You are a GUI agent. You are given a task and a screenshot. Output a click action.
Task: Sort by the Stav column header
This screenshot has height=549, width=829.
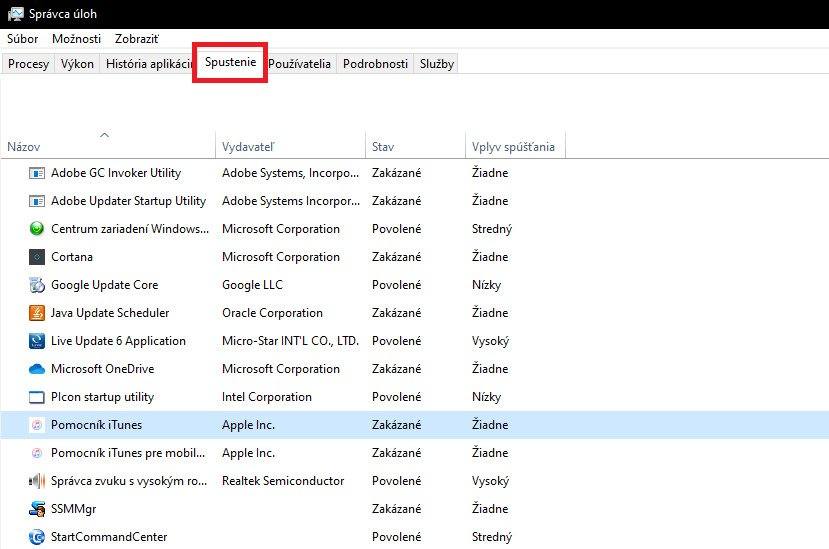tap(415, 147)
